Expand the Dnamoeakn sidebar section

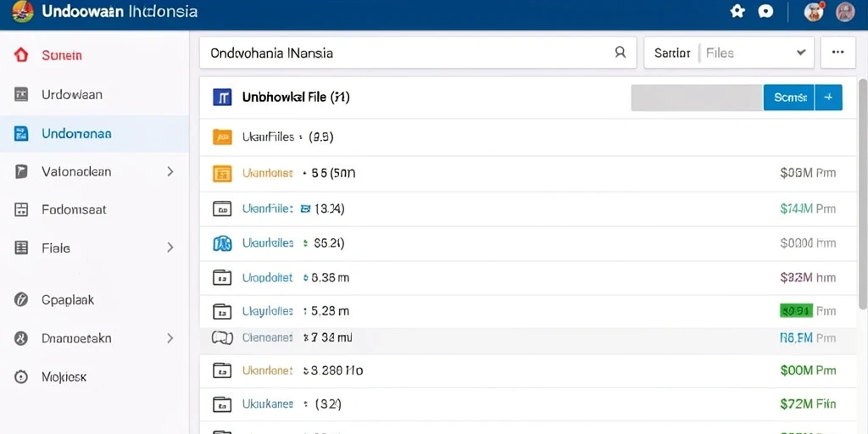coord(170,338)
